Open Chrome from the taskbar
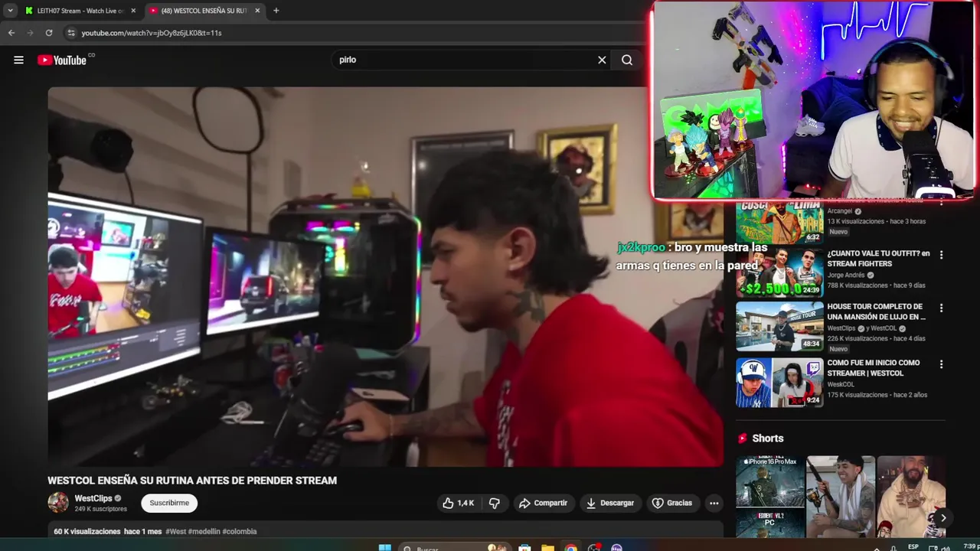The height and width of the screenshot is (551, 980). click(570, 547)
